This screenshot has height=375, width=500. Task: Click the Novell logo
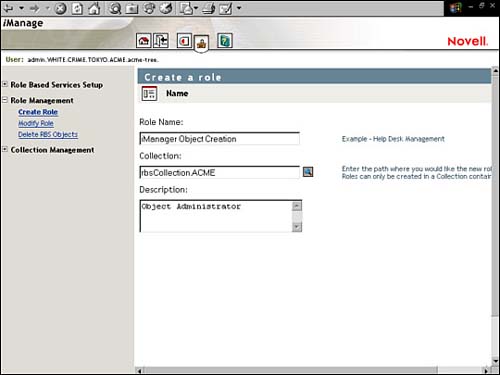467,41
